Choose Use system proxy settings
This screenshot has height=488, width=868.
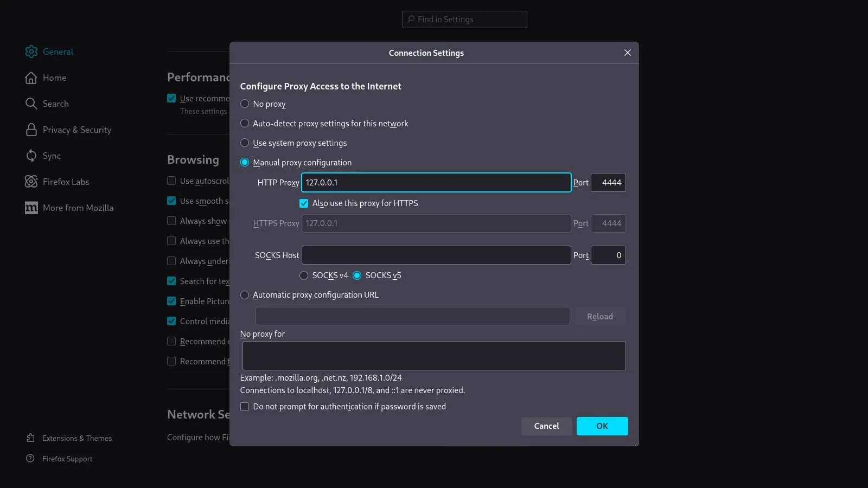(245, 143)
